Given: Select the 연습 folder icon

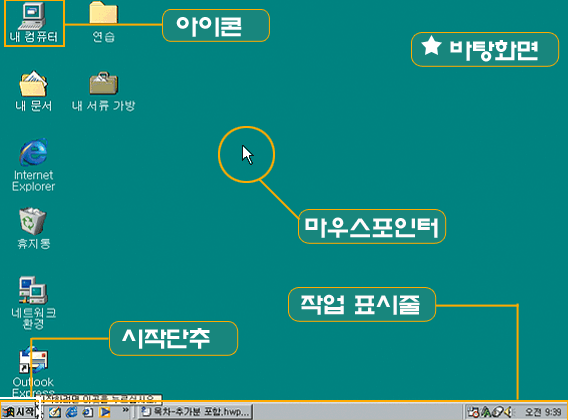Looking at the screenshot, I should [x=104, y=22].
